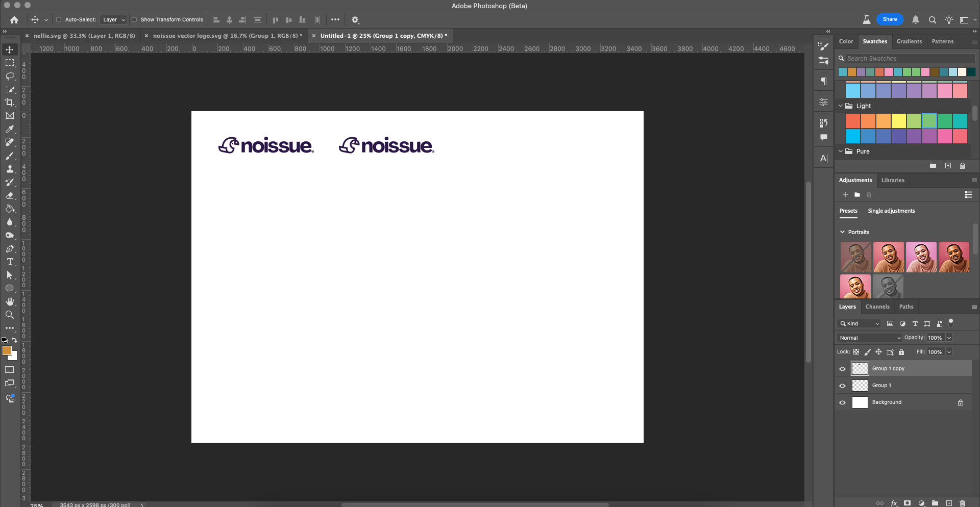Toggle the layer filter on/off switch
980x507 pixels.
tap(951, 322)
